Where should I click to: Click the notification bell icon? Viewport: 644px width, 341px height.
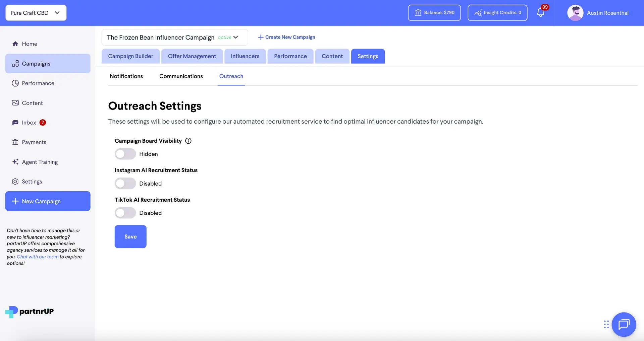click(540, 13)
